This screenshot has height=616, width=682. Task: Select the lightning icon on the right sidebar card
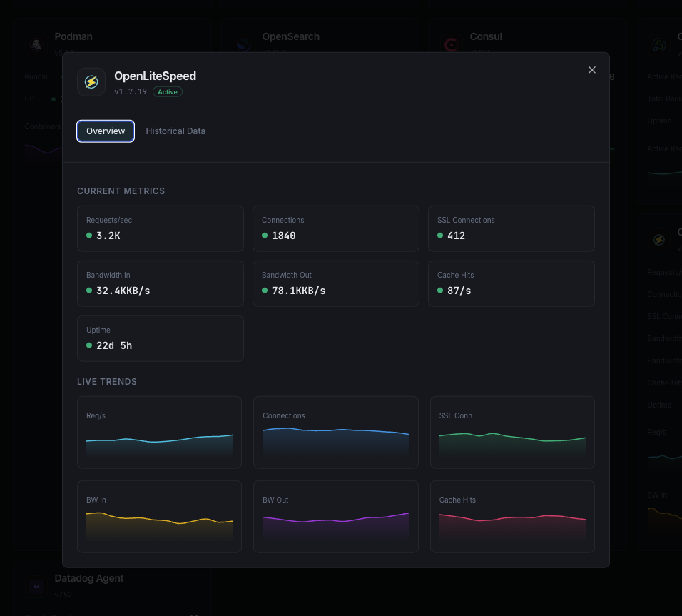pyautogui.click(x=658, y=240)
